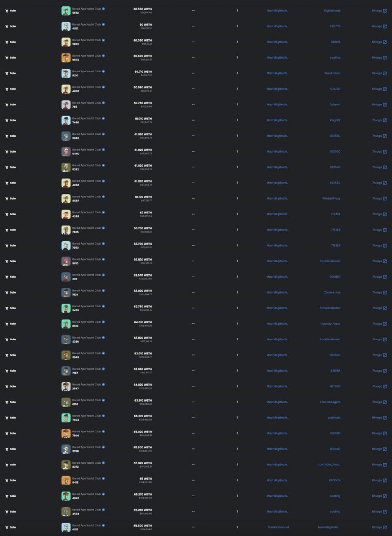The image size is (392, 536).
Task: Open buyer profile ETHstateAgent
Action: pyautogui.click(x=330, y=402)
